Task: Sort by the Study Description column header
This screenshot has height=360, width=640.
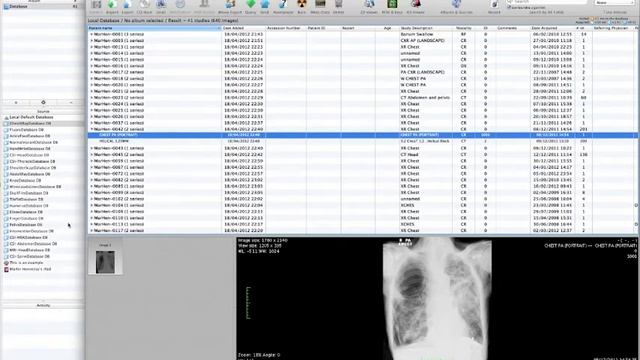Action: [426, 28]
